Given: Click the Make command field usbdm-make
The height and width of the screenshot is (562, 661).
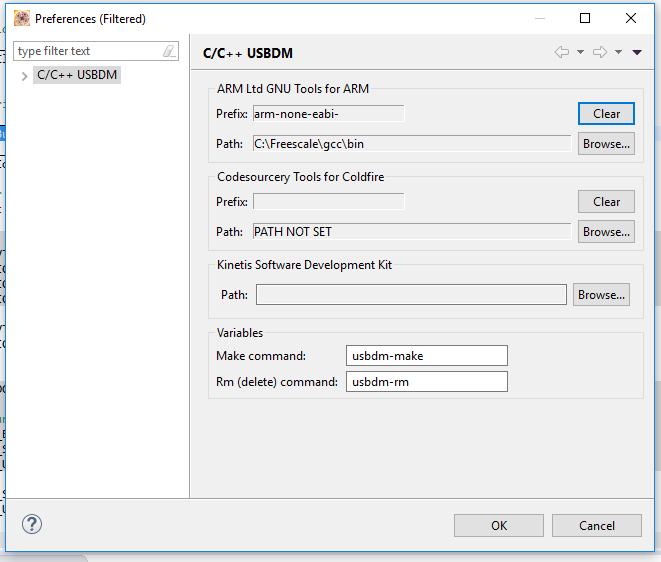Looking at the screenshot, I should 427,356.
